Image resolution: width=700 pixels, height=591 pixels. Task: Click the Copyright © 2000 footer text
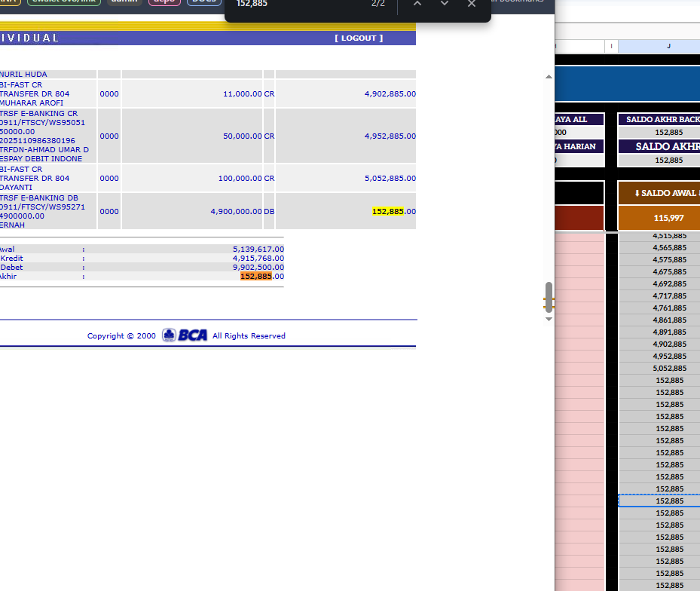pyautogui.click(x=121, y=335)
